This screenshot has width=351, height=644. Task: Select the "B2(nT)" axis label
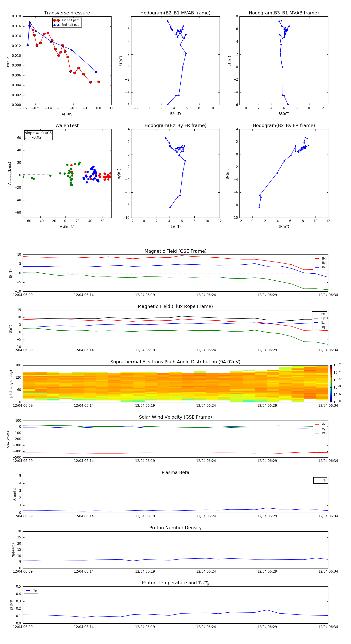pos(175,114)
